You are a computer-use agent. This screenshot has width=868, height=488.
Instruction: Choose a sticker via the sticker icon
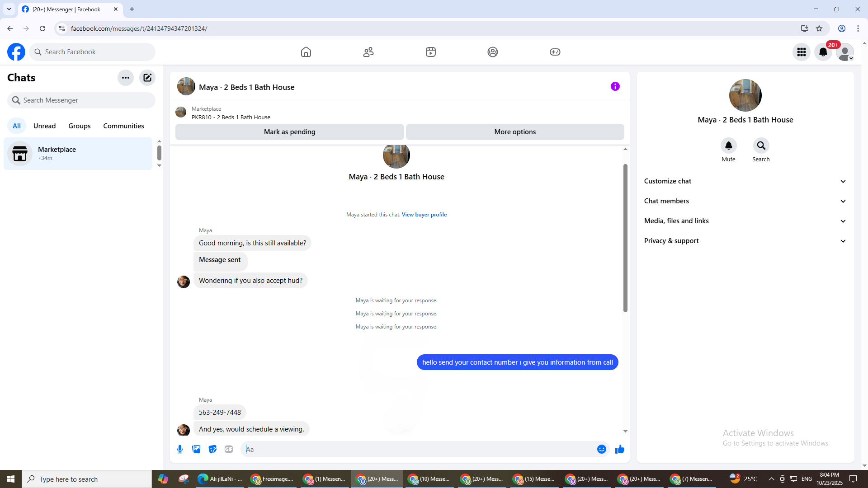point(212,449)
